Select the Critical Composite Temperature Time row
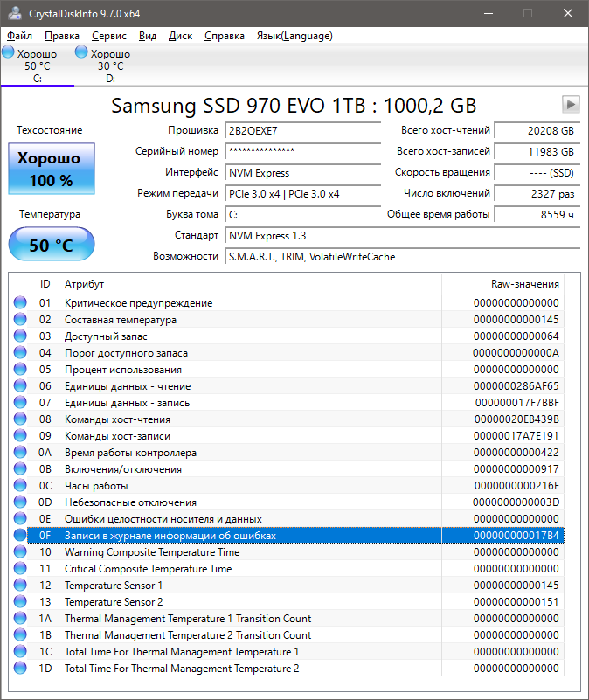This screenshot has height=700, width=589. [149, 569]
